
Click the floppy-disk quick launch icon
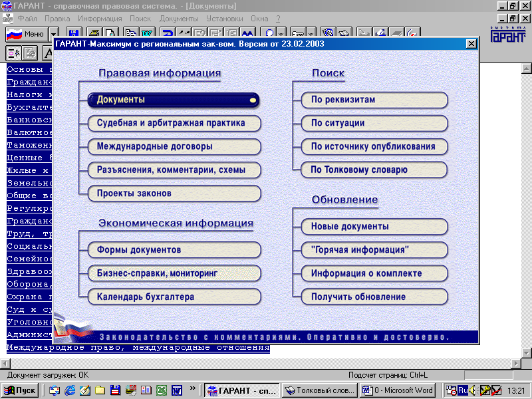click(115, 390)
